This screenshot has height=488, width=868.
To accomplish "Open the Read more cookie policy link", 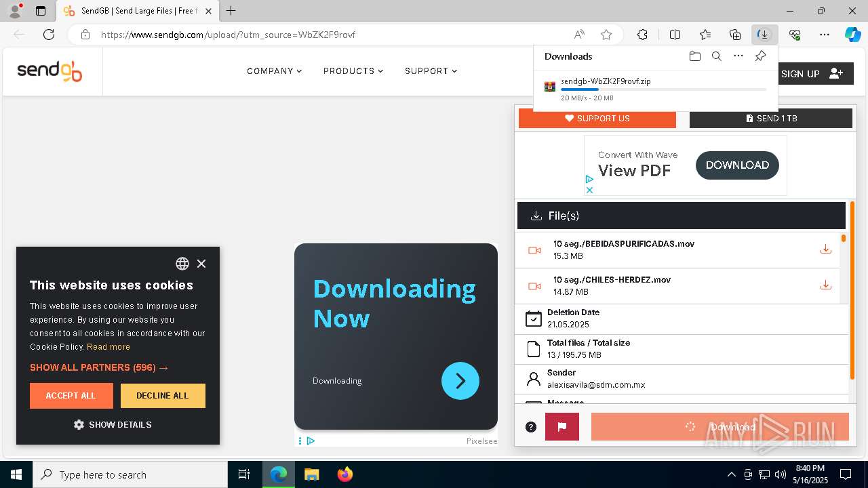I will tap(108, 346).
